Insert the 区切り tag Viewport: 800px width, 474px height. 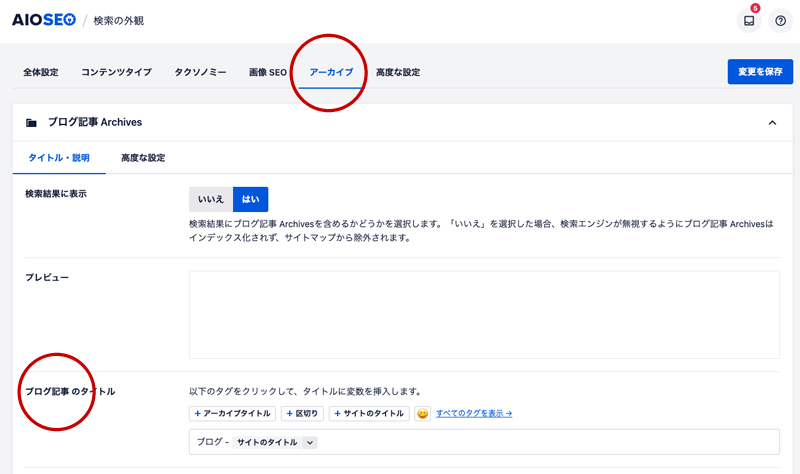click(302, 413)
